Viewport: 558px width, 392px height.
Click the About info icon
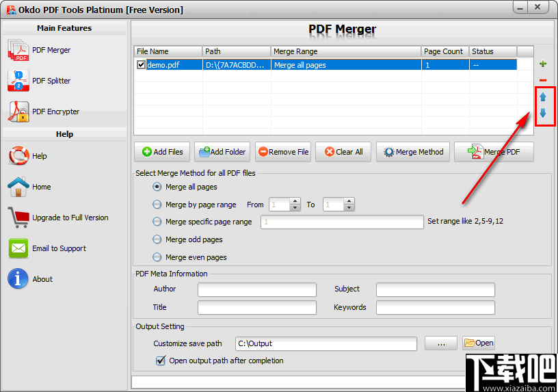tap(18, 279)
